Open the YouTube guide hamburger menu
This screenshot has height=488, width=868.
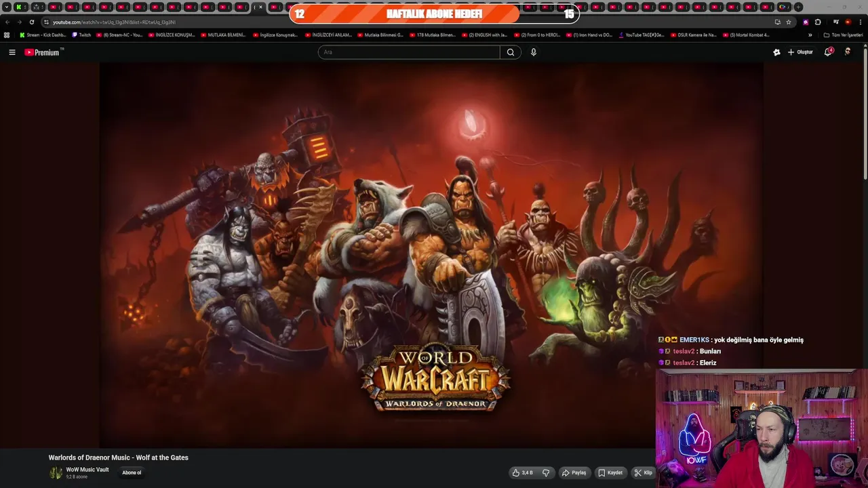pyautogui.click(x=12, y=52)
